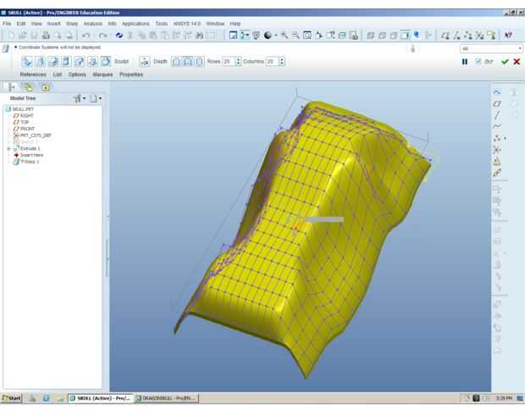Pause the Warp feature tool

(465, 62)
